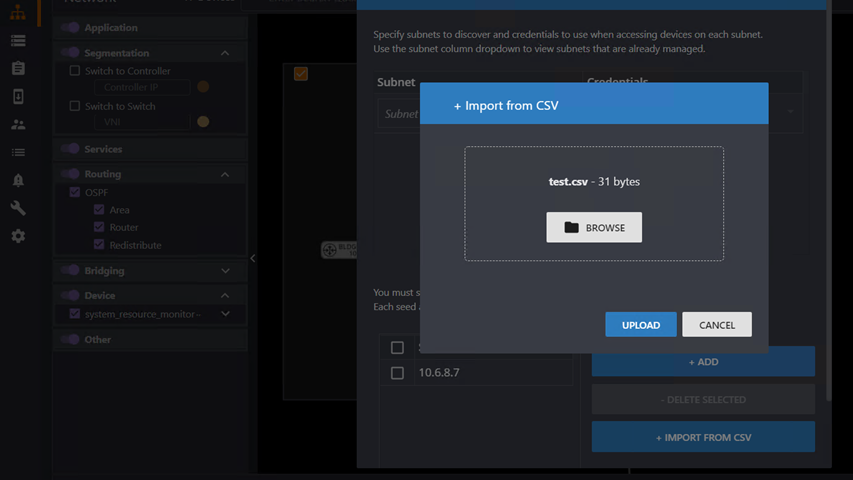Toggle the Device switch

click(x=70, y=295)
